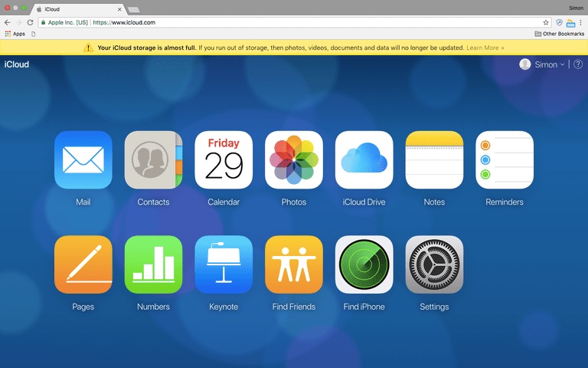This screenshot has width=588, height=368.
Task: Close the iCloud tab
Action: click(119, 9)
